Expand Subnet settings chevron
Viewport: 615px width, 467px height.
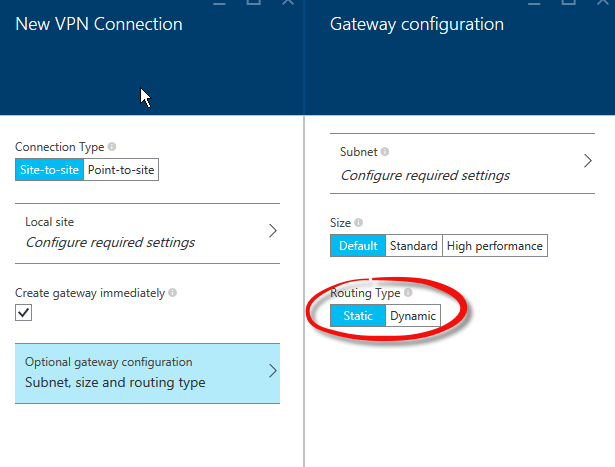(x=588, y=161)
